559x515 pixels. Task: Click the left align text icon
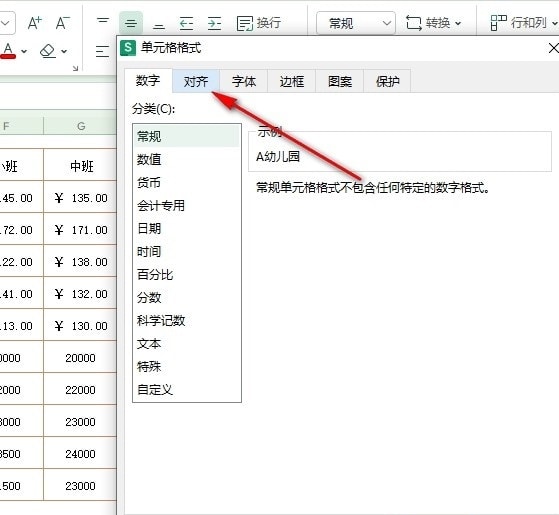pyautogui.click(x=103, y=51)
